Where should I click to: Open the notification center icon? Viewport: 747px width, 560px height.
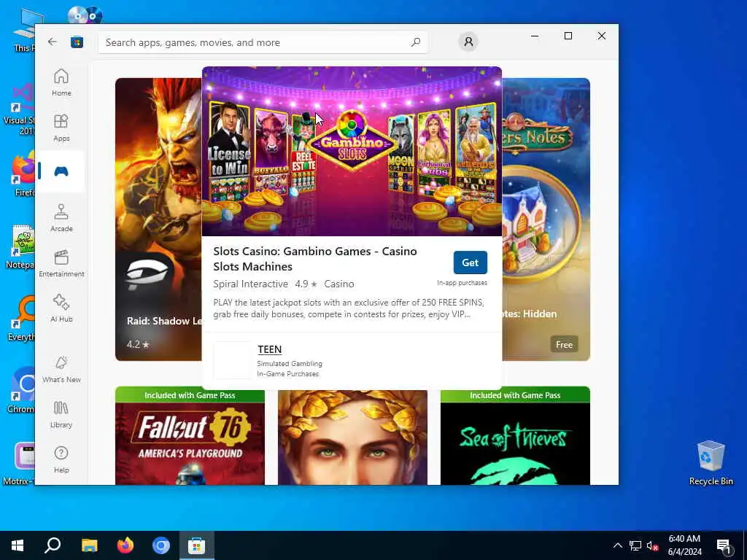tap(724, 546)
